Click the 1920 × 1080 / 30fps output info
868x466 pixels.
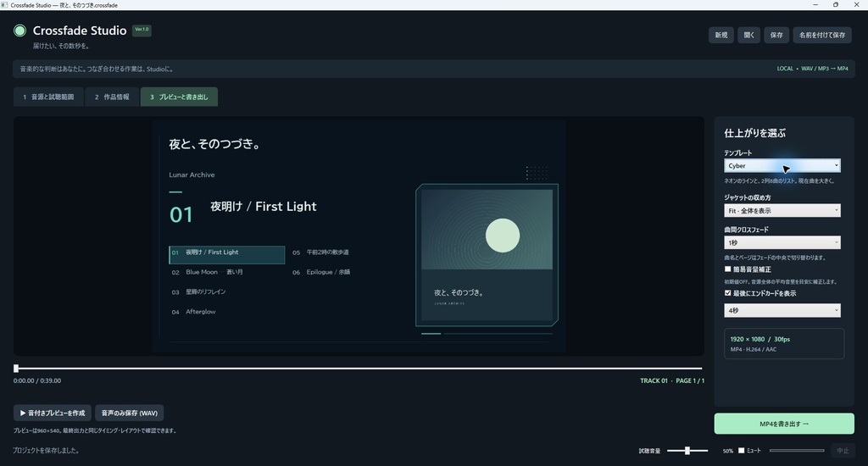[759, 339]
